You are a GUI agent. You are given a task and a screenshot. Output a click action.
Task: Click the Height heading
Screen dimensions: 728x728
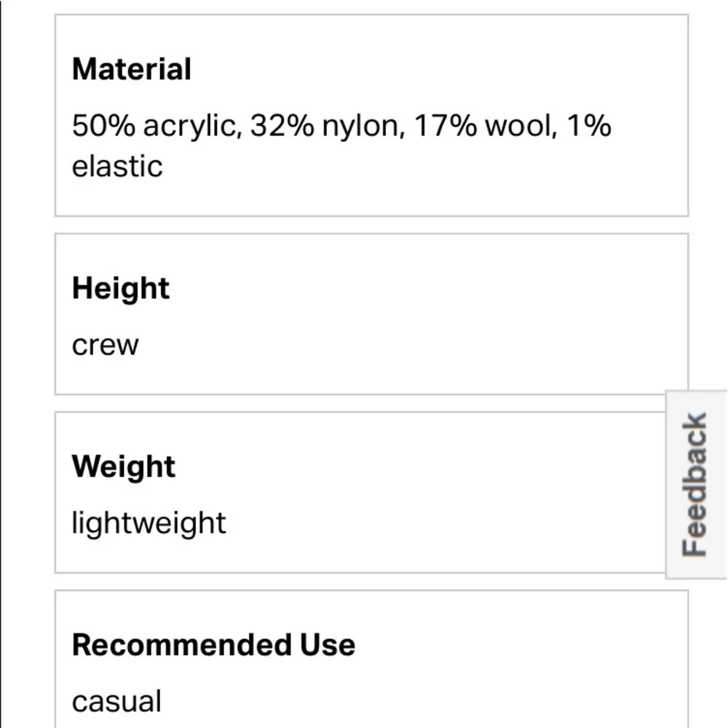pos(121,289)
